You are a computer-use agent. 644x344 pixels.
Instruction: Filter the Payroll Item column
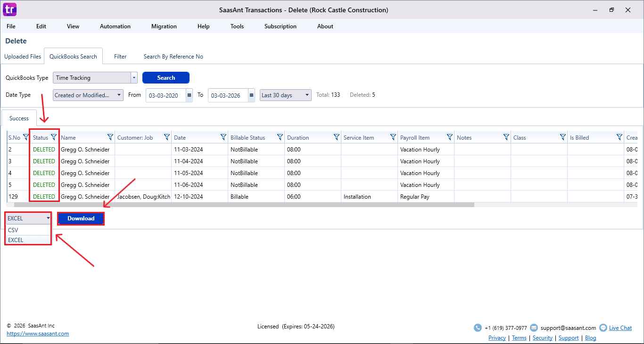click(x=450, y=137)
